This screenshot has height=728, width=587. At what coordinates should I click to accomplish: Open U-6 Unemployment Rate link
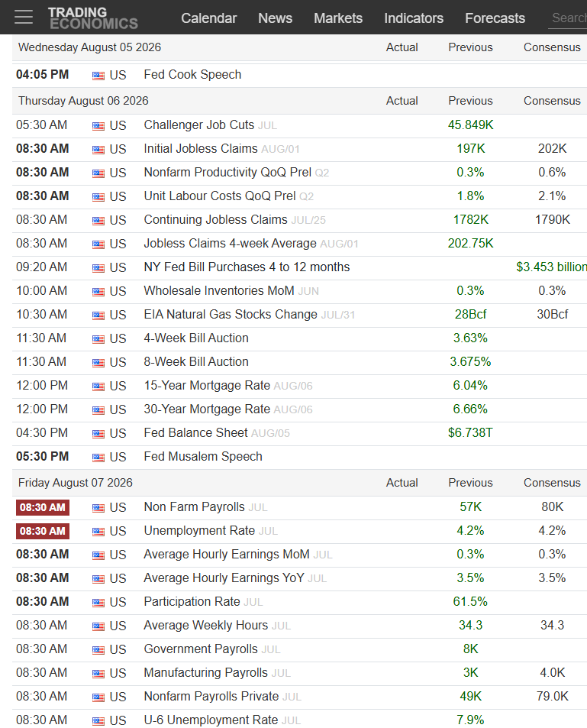click(211, 720)
